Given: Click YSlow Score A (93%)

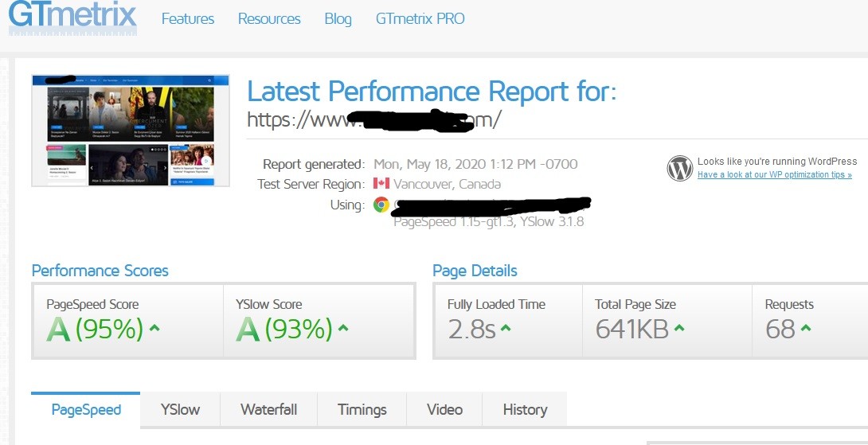Looking at the screenshot, I should [x=284, y=330].
